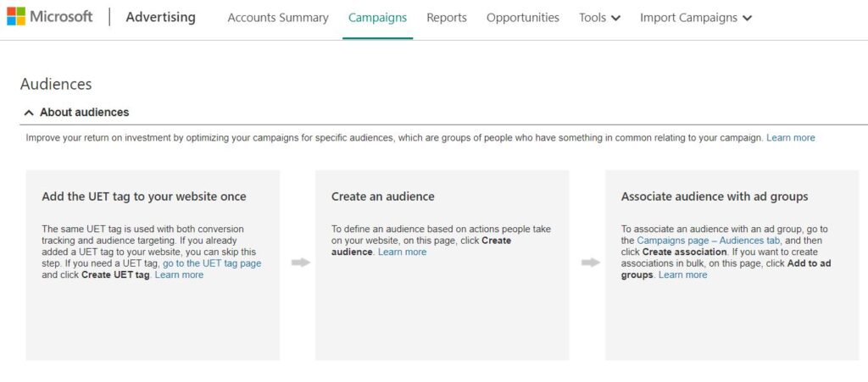Click Learn more in Create an audience card

click(402, 252)
